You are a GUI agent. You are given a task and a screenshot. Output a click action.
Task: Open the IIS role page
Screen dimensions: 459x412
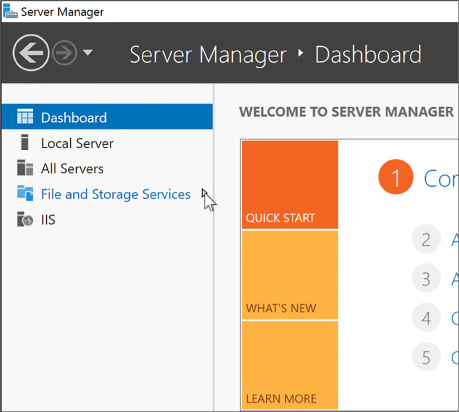tap(107, 220)
